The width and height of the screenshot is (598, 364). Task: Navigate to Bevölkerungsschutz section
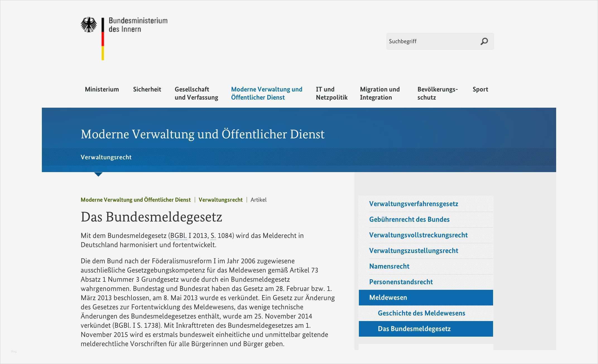[438, 93]
